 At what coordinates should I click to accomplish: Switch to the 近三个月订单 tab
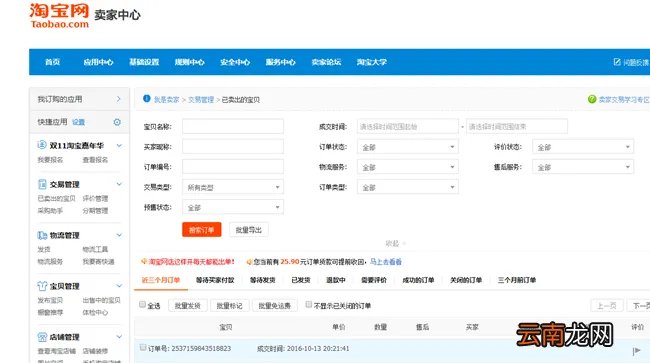(161, 280)
